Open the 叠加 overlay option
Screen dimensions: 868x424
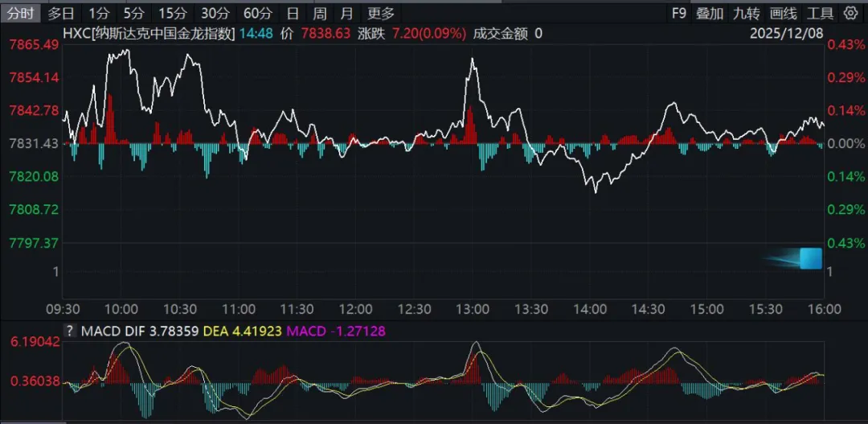point(710,13)
